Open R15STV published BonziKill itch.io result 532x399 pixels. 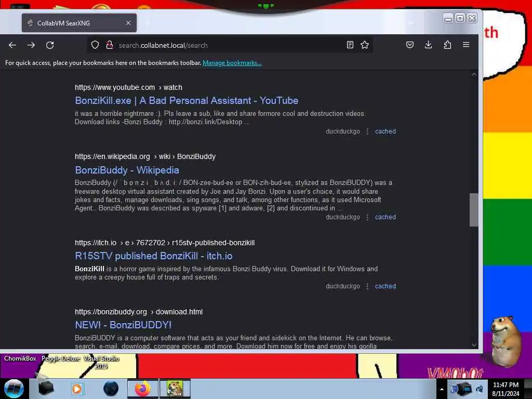point(154,256)
